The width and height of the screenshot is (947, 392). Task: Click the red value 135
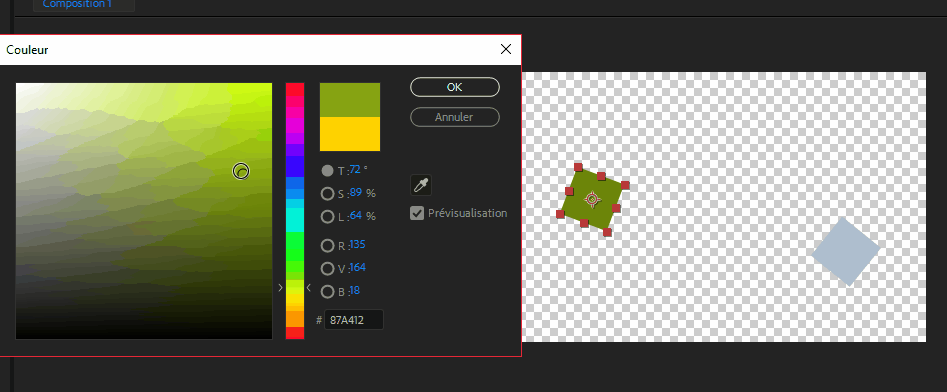[x=358, y=244]
